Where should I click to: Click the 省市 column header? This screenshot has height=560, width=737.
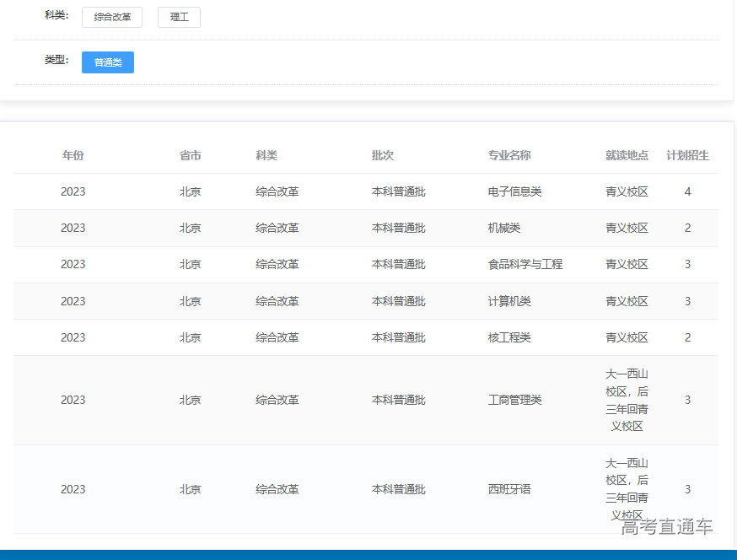point(191,155)
